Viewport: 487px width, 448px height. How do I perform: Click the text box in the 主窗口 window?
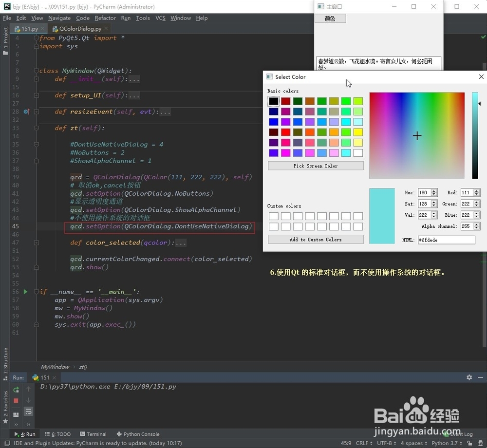pos(378,64)
